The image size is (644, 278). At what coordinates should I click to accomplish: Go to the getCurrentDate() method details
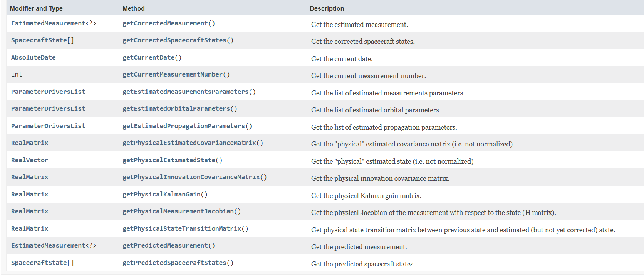(x=148, y=58)
